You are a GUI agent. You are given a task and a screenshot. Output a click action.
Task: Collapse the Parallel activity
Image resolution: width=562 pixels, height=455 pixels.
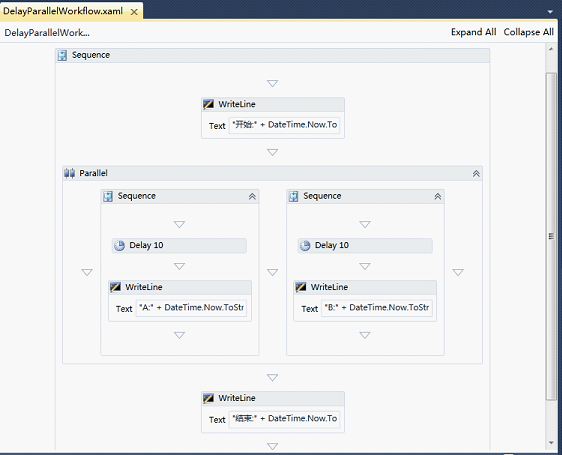tap(476, 174)
